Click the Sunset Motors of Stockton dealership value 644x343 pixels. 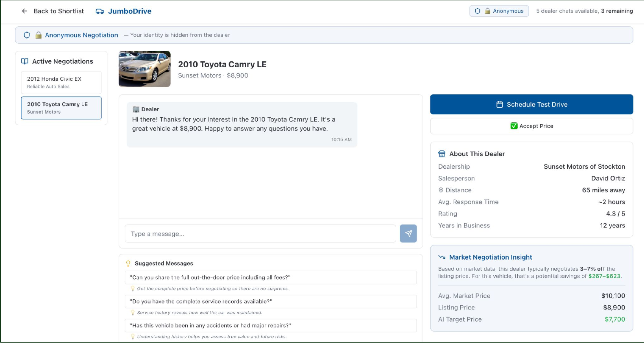(x=584, y=166)
